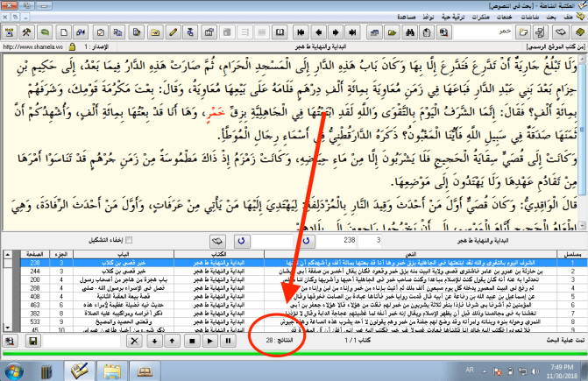Image resolution: width=588 pixels, height=381 pixels.
Task: Jump to the last page arrow
Action: 352,32
